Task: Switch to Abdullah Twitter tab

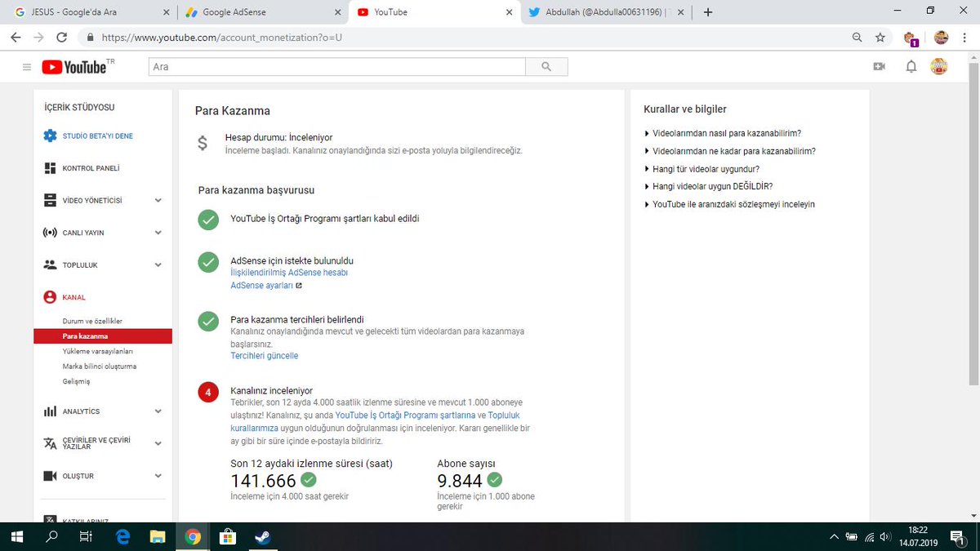Action: point(606,12)
